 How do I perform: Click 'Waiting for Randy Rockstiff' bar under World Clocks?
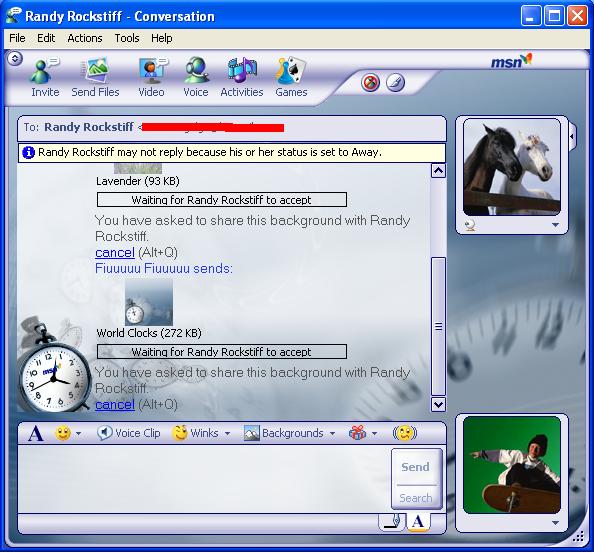(222, 351)
